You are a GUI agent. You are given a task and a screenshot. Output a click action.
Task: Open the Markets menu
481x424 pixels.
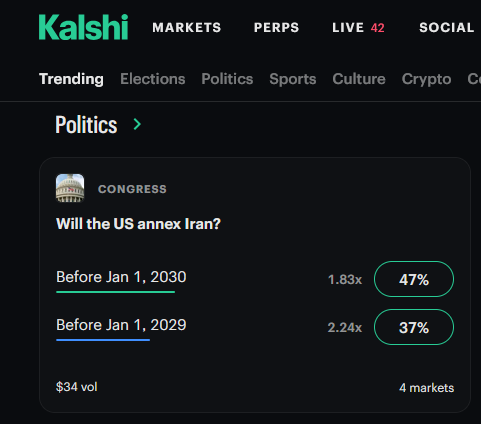(187, 27)
